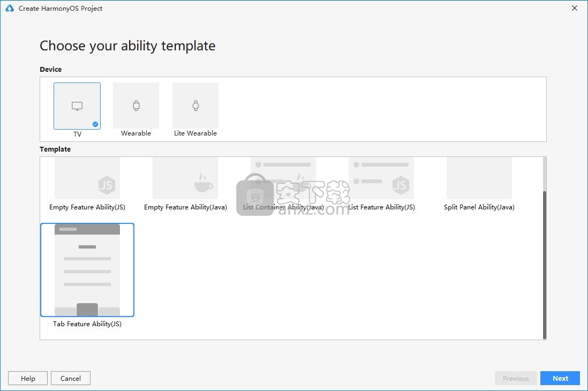The width and height of the screenshot is (588, 391).
Task: Click the Help button
Action: (x=28, y=378)
